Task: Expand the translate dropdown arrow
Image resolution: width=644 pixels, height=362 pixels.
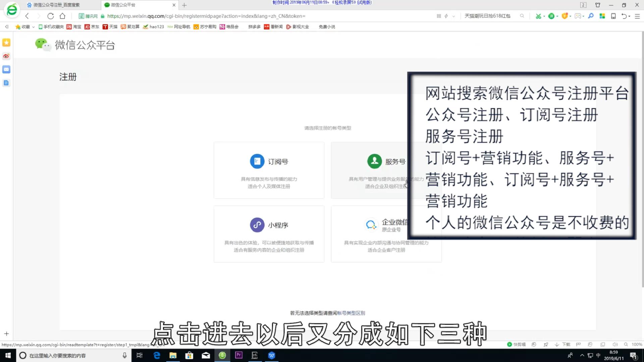Action: pyautogui.click(x=557, y=16)
